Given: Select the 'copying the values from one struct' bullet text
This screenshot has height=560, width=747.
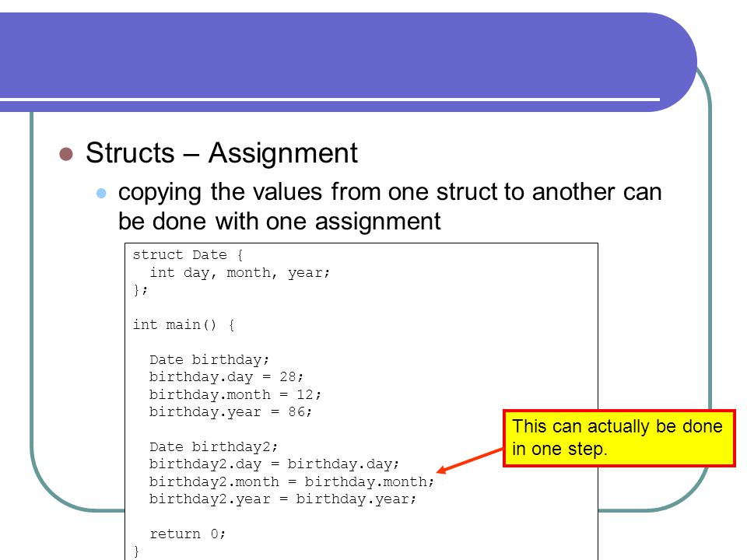Looking at the screenshot, I should click(390, 206).
